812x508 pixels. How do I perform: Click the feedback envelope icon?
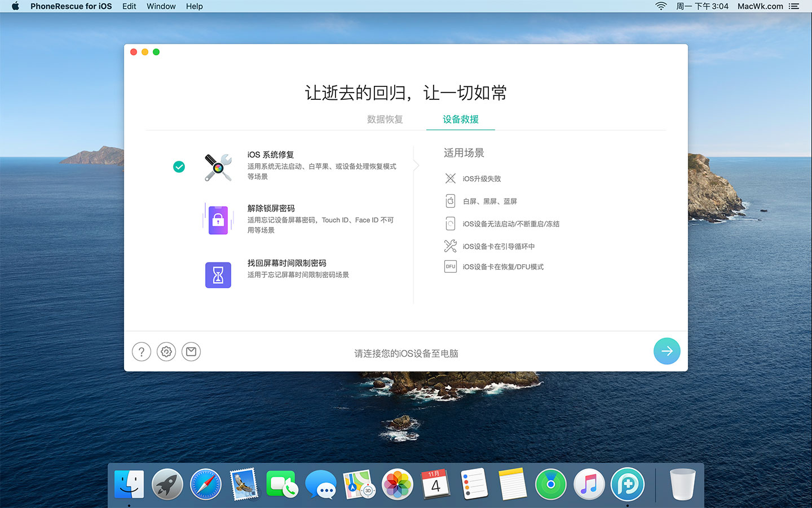pos(191,351)
